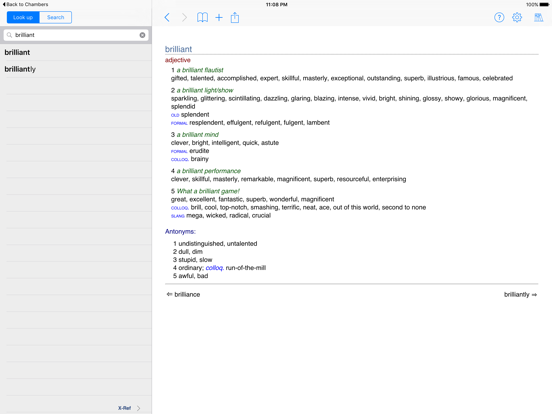Click the word adjective
The width and height of the screenshot is (552, 414).
(x=178, y=60)
